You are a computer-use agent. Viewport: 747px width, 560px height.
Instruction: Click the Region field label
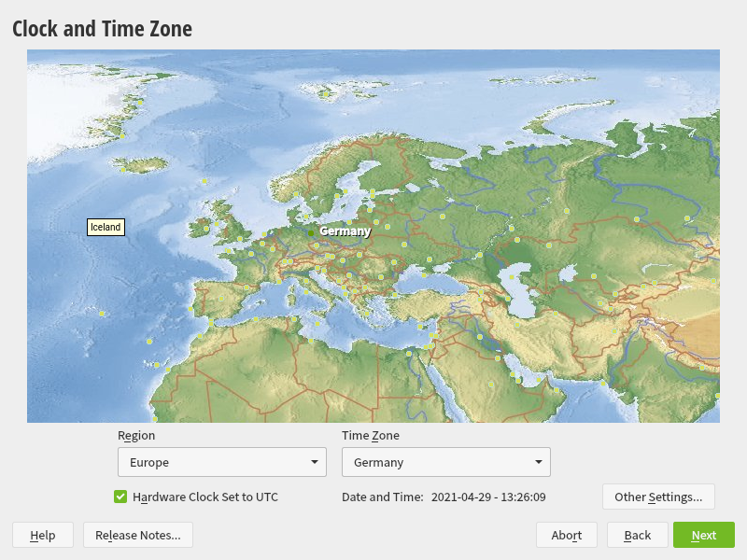(136, 435)
